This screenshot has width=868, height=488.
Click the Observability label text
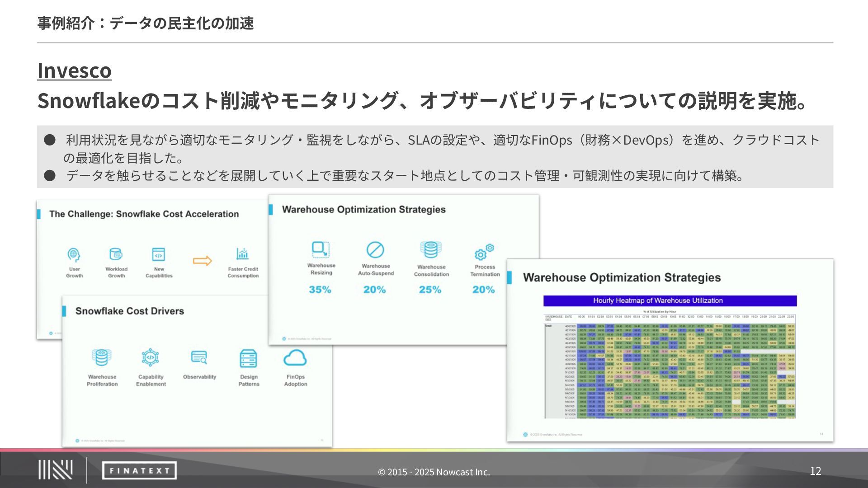[x=199, y=377]
